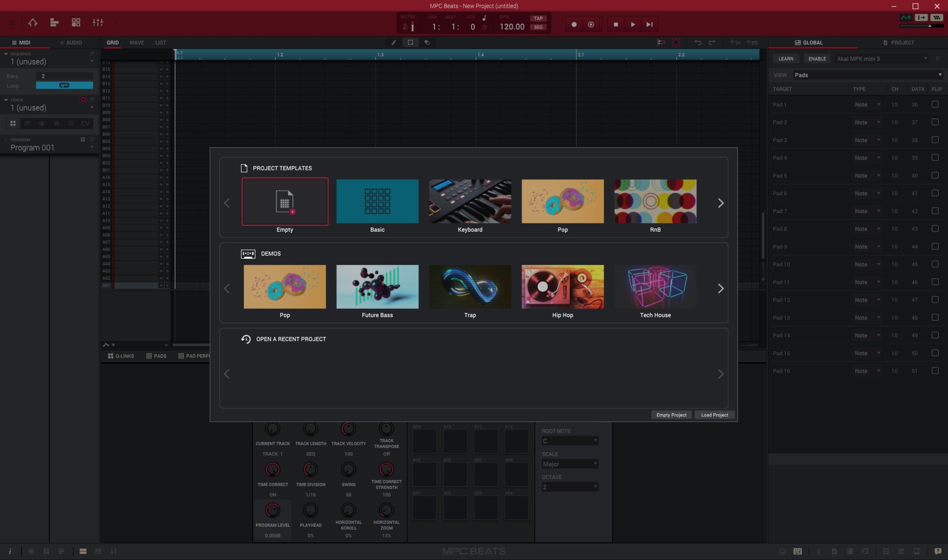Open the Type dropdown for Pad 6
The height and width of the screenshot is (560, 948).
[x=867, y=193]
